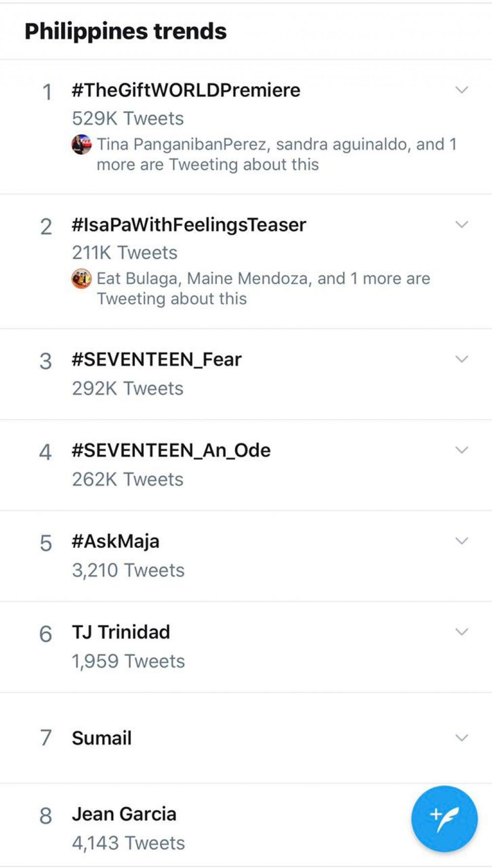Tap the compose new tweet floating button
The width and height of the screenshot is (492, 868).
(x=444, y=818)
